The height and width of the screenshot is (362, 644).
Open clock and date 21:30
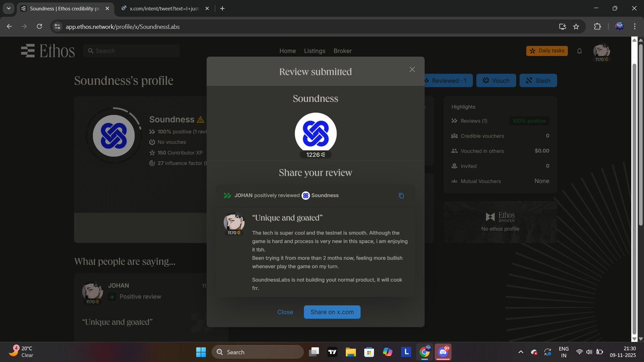coord(624,352)
